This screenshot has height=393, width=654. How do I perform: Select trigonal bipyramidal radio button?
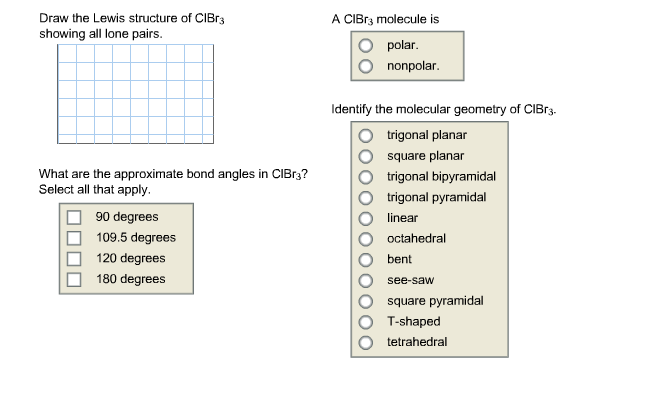pos(366,177)
